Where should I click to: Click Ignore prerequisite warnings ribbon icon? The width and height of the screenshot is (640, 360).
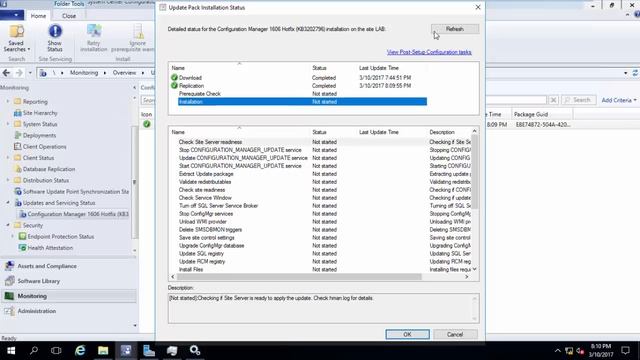click(x=138, y=31)
